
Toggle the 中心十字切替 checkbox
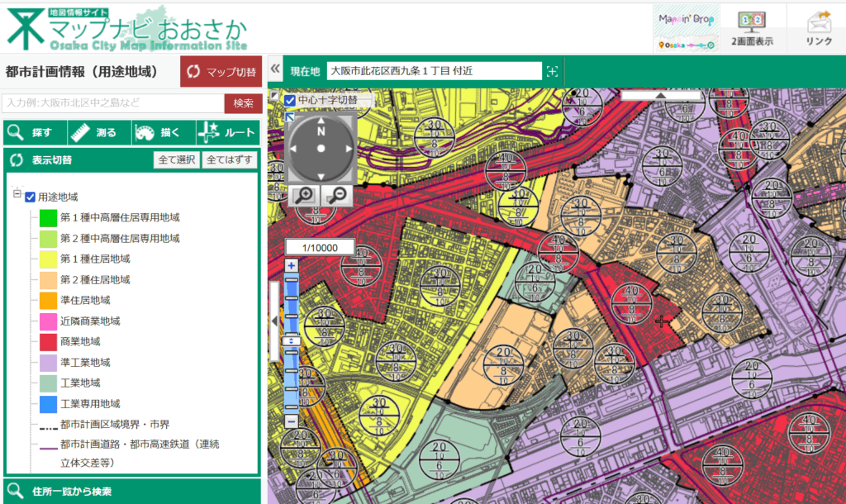pos(290,100)
